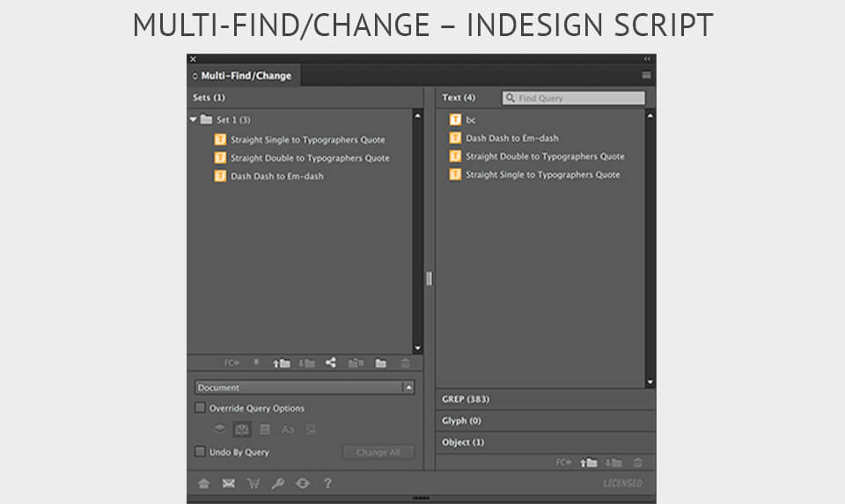Click the Sets (1) header

coord(209,98)
